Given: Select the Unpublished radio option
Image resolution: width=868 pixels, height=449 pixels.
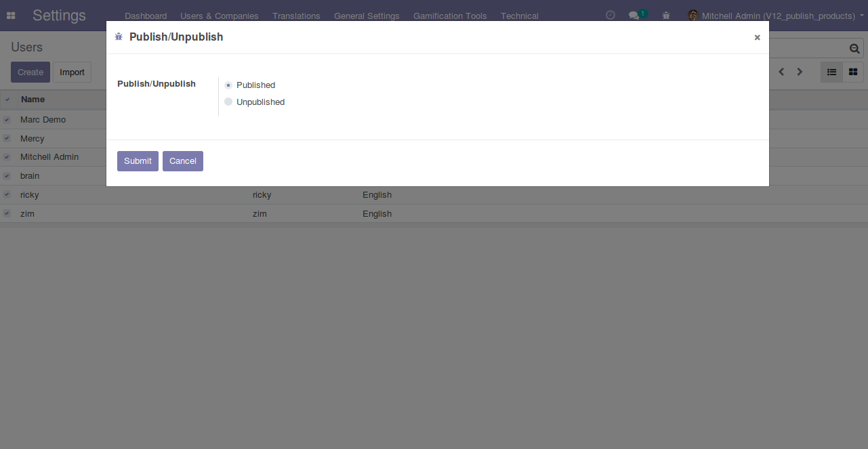Looking at the screenshot, I should pyautogui.click(x=228, y=102).
